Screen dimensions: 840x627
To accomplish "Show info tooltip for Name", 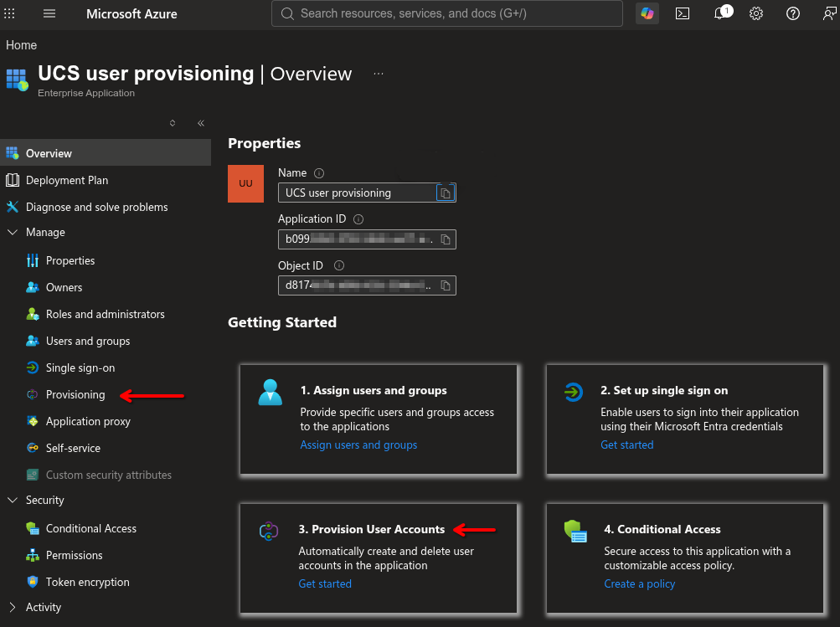I will [319, 173].
